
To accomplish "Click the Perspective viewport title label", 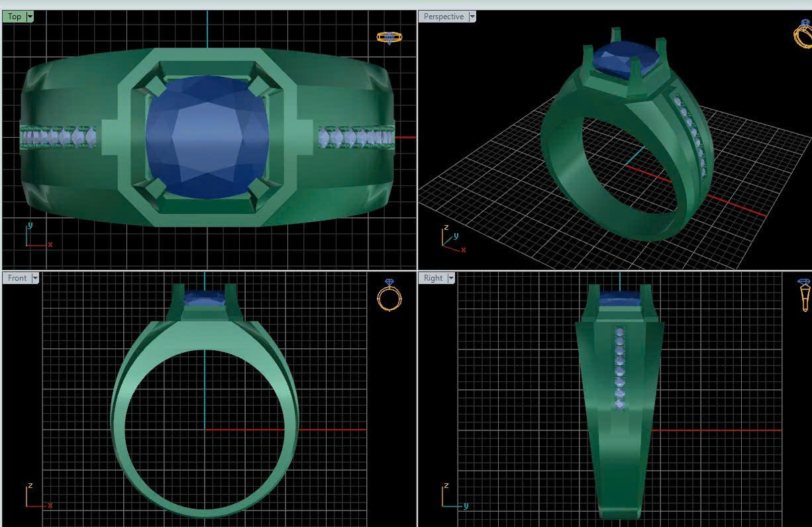I will point(444,17).
